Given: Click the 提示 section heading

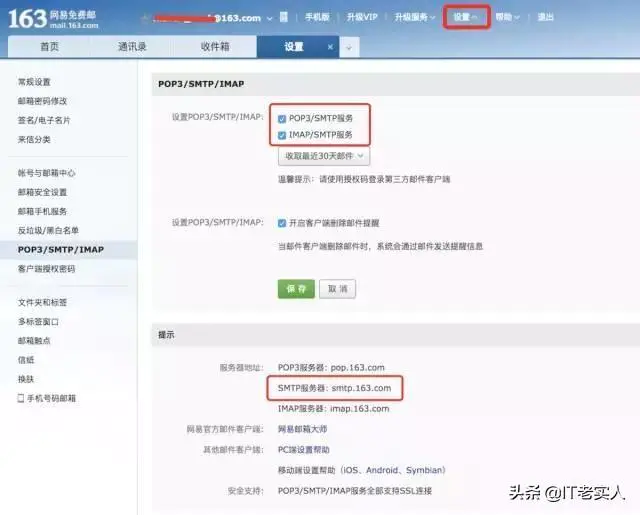Looking at the screenshot, I should pos(166,335).
